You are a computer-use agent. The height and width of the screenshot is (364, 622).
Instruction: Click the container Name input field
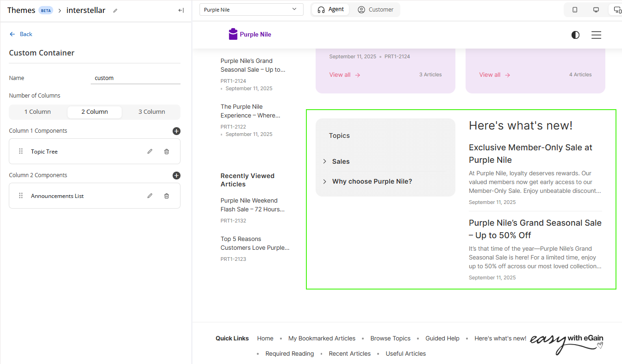pyautogui.click(x=135, y=78)
